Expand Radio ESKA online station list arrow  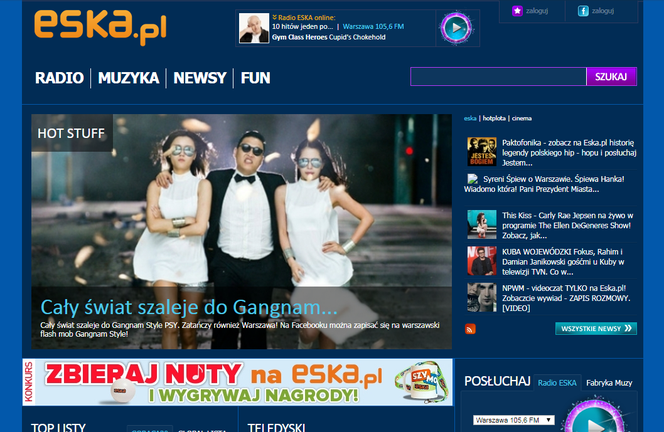pyautogui.click(x=274, y=17)
